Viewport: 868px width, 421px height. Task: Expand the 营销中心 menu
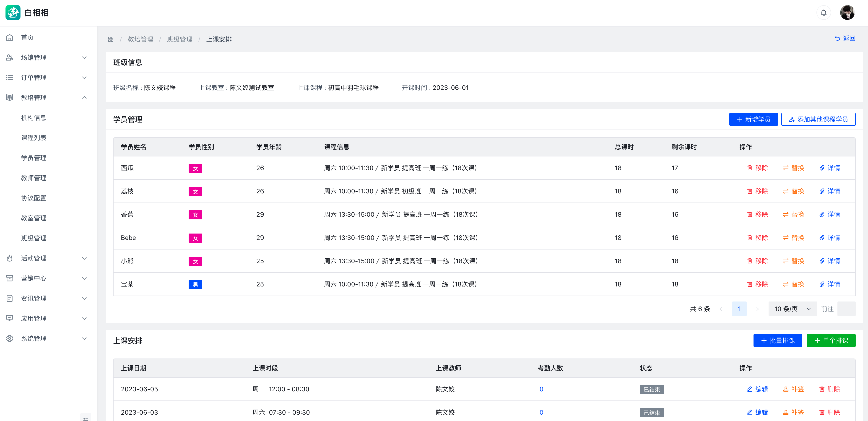click(x=48, y=278)
